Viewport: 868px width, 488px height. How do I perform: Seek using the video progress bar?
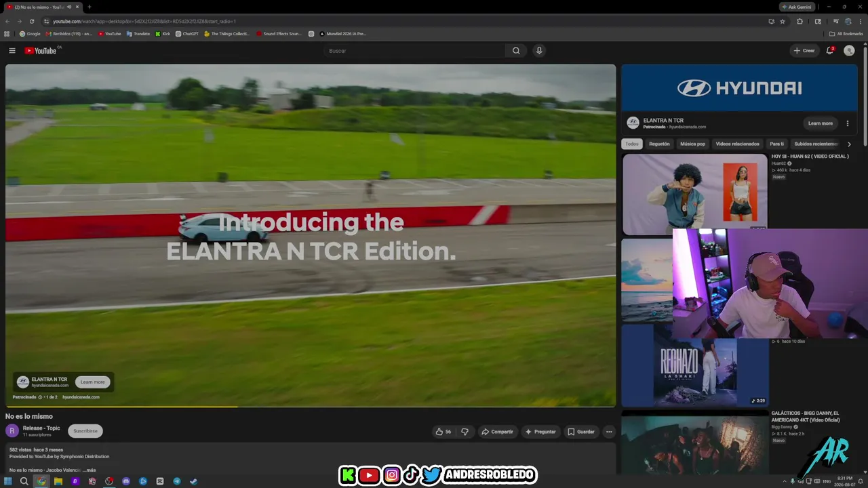point(311,407)
